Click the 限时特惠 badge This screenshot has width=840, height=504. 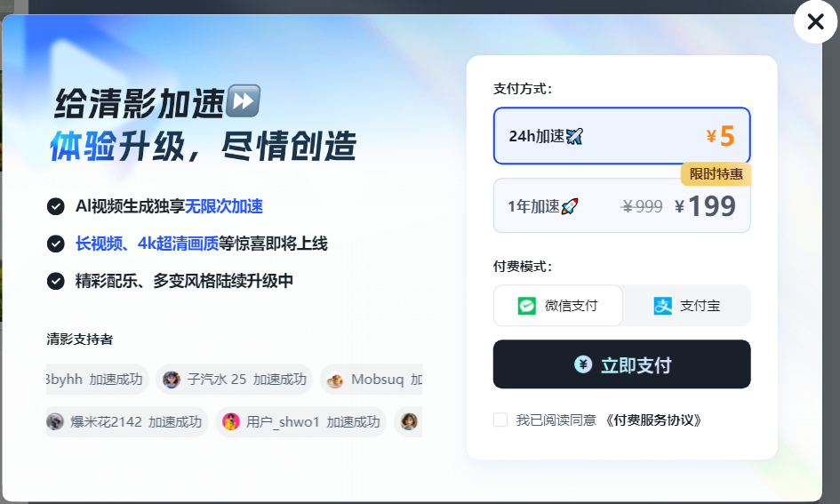click(x=716, y=174)
